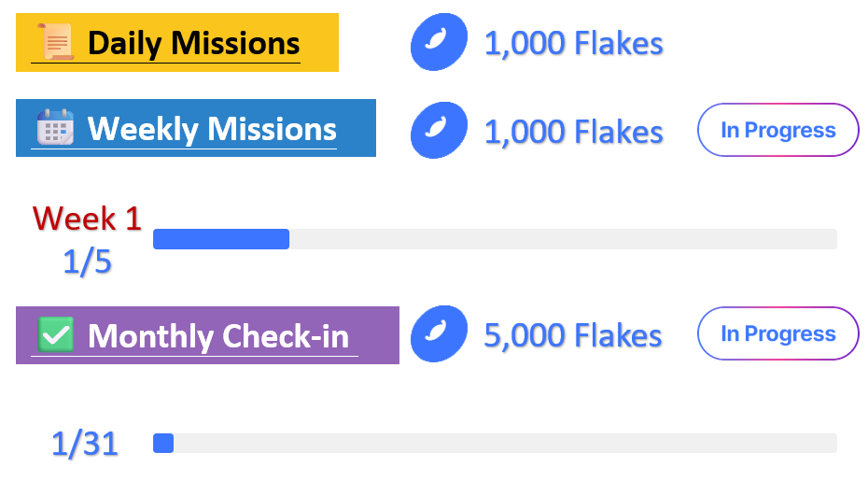This screenshot has width=868, height=495.
Task: Click the flake coin icon in Daily Missions row
Action: coord(439,43)
